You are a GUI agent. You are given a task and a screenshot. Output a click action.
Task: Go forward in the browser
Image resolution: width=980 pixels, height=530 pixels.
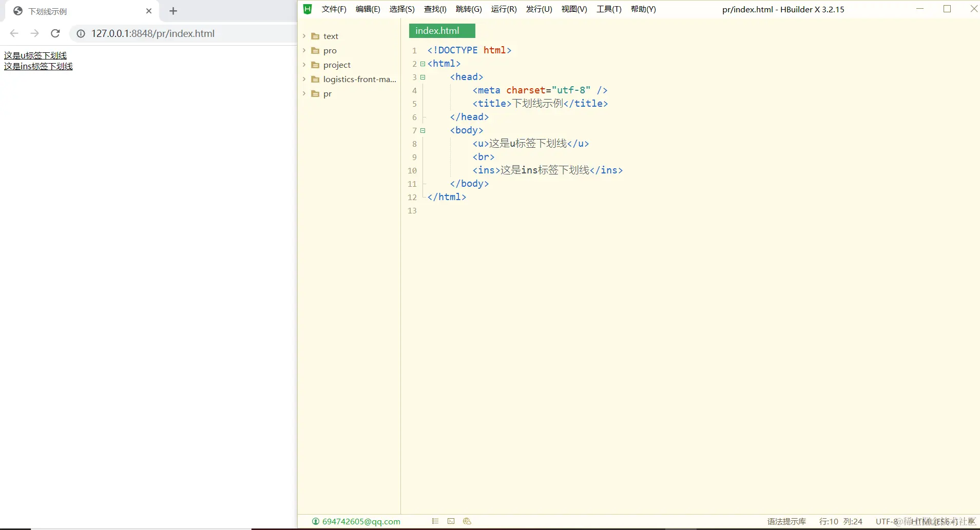pyautogui.click(x=34, y=33)
